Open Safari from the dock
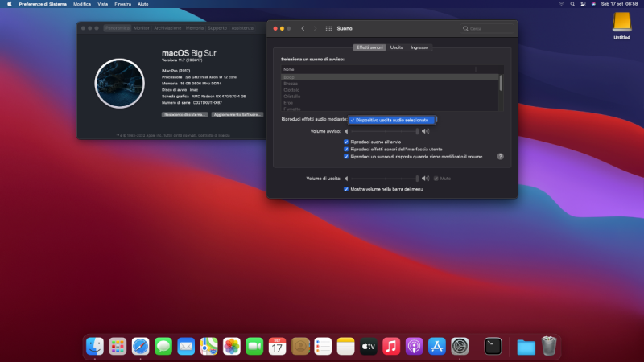This screenshot has width=644, height=362. (x=141, y=346)
